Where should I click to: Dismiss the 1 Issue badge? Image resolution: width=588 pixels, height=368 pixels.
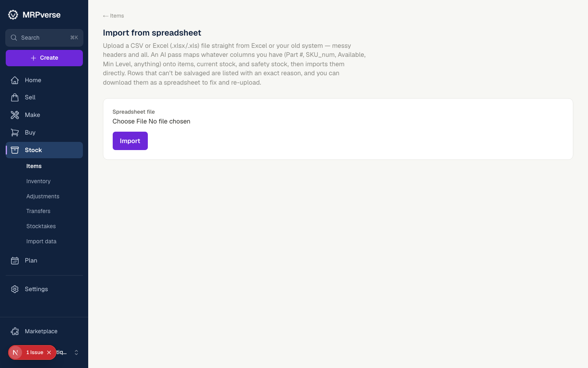[x=49, y=352]
